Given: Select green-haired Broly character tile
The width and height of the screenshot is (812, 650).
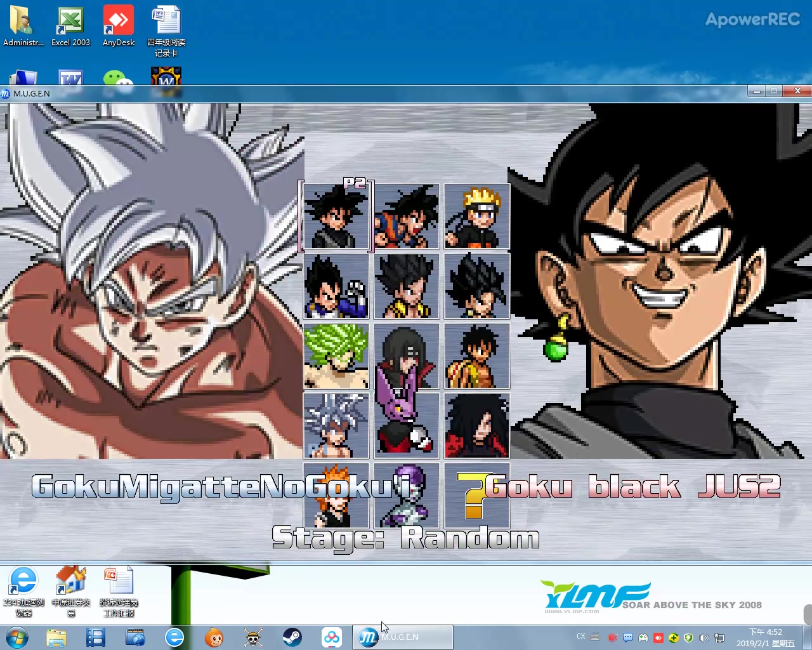Looking at the screenshot, I should [336, 356].
